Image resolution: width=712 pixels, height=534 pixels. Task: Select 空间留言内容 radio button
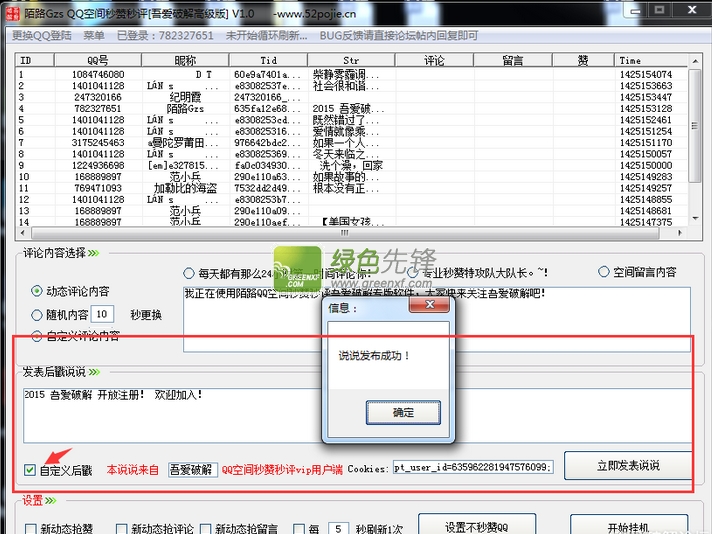coord(603,272)
